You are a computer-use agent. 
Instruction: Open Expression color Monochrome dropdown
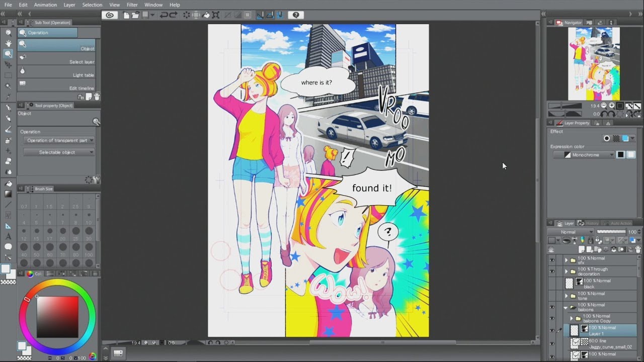(x=584, y=155)
